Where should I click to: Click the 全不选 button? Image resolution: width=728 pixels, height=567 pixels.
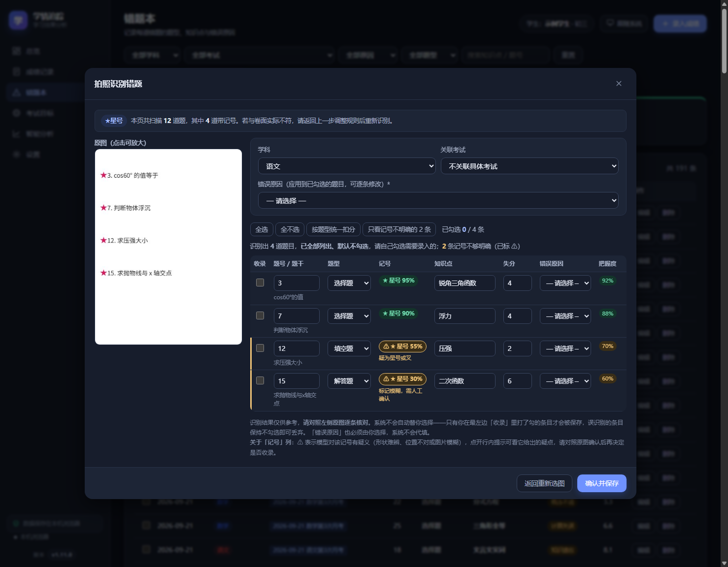pyautogui.click(x=290, y=229)
